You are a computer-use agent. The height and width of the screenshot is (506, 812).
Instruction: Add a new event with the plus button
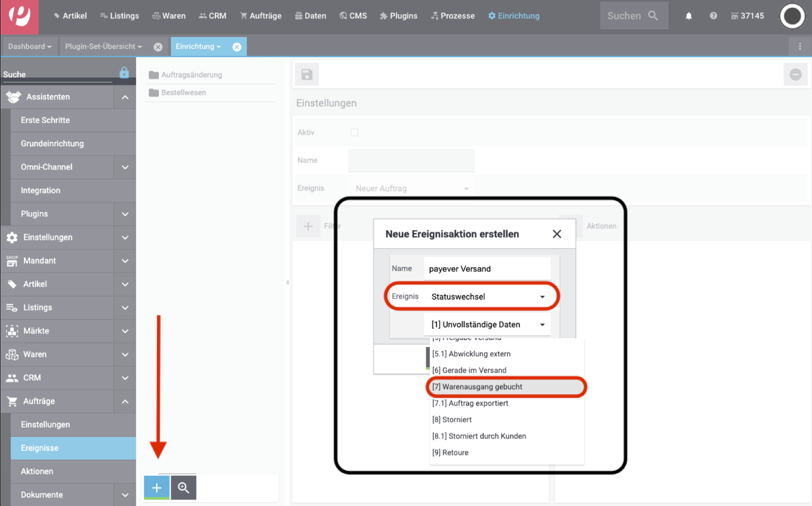157,487
